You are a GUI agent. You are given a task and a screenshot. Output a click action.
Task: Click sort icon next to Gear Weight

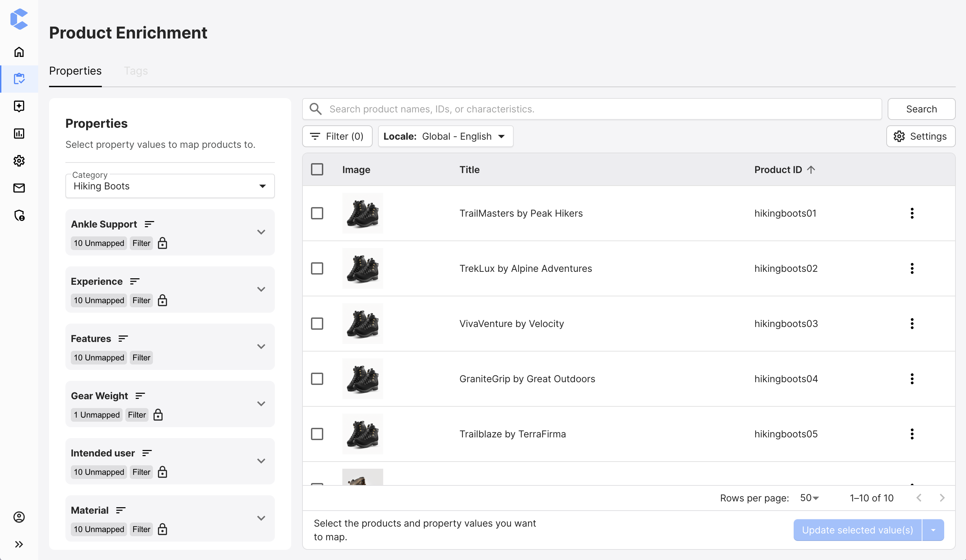point(140,395)
